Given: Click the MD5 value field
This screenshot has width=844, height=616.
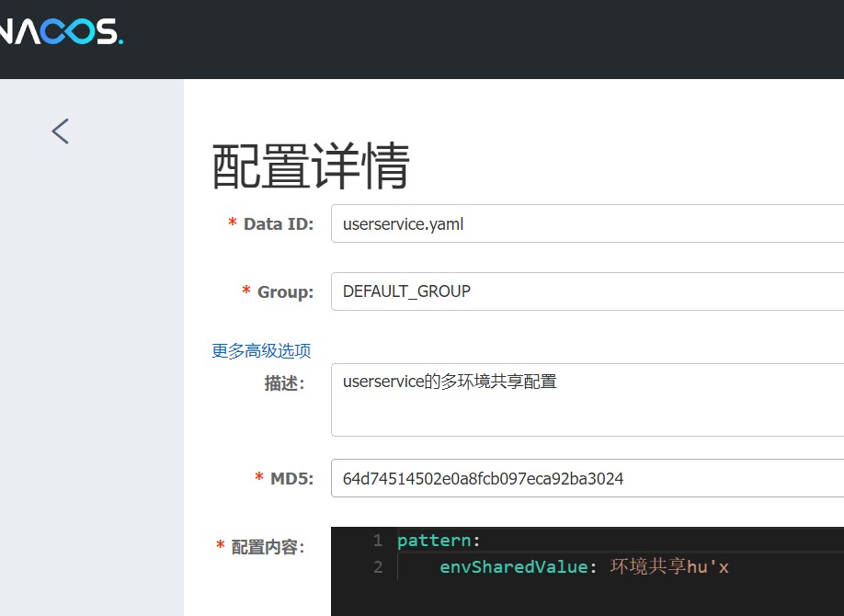Looking at the screenshot, I should pyautogui.click(x=587, y=478).
